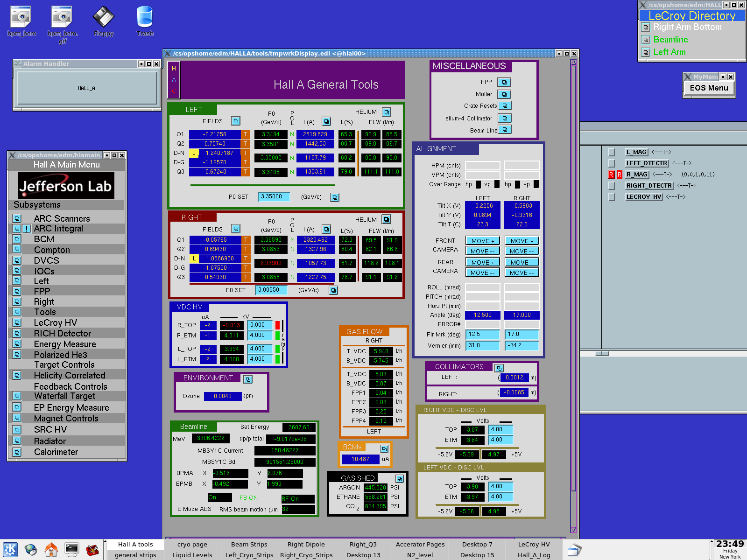Toggle yellow L button on LEFT D-N row

click(194, 153)
